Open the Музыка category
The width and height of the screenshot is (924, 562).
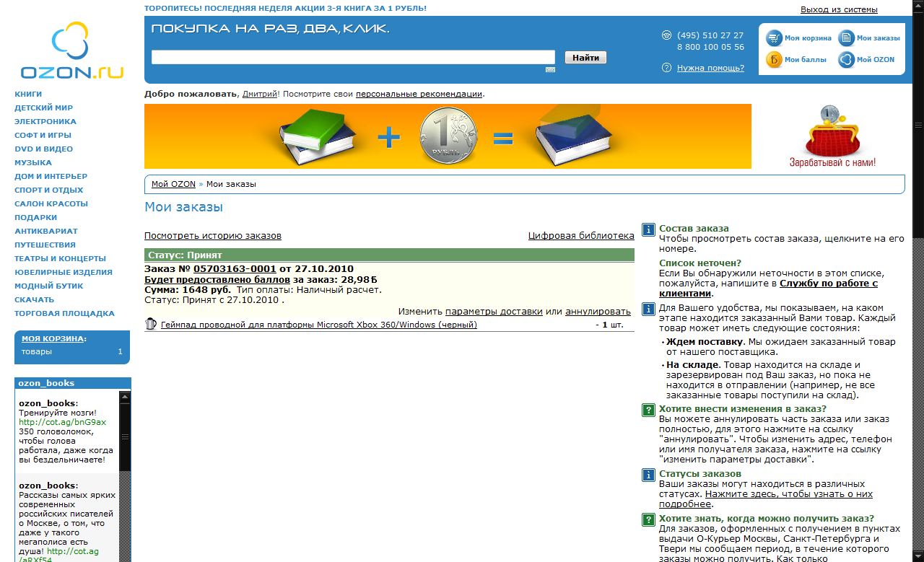click(x=33, y=162)
